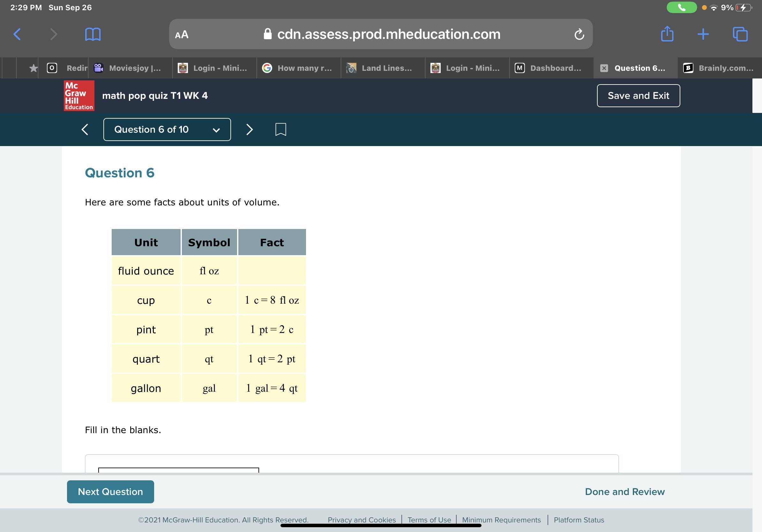Tap the AA reader view menu
The width and height of the screenshot is (762, 532).
point(182,34)
